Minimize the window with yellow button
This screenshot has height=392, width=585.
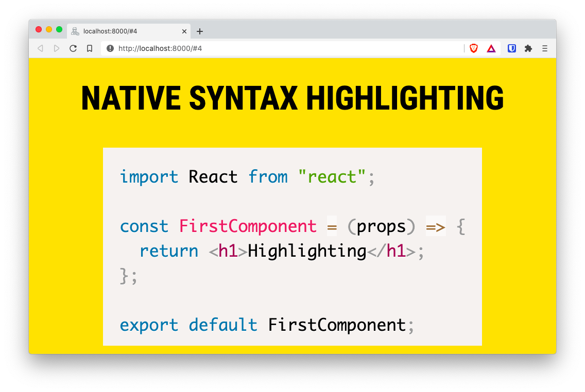coord(49,29)
